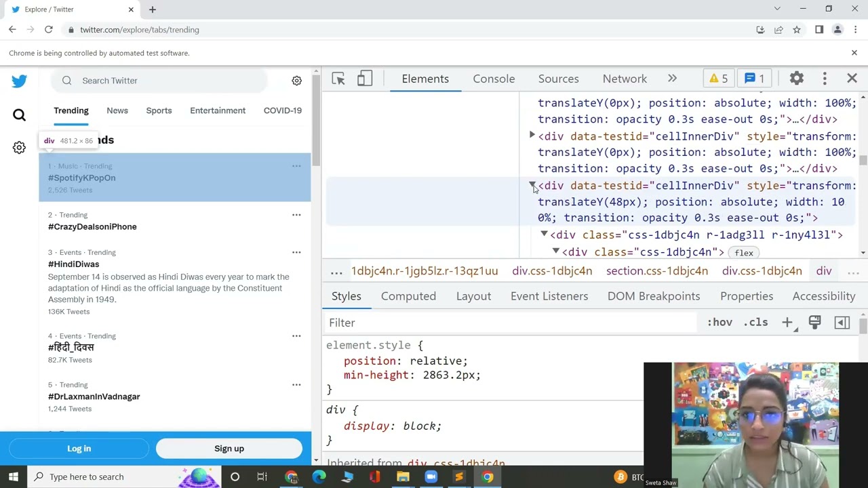The width and height of the screenshot is (868, 488).
Task: Switch to the Sources tab
Action: click(x=559, y=79)
